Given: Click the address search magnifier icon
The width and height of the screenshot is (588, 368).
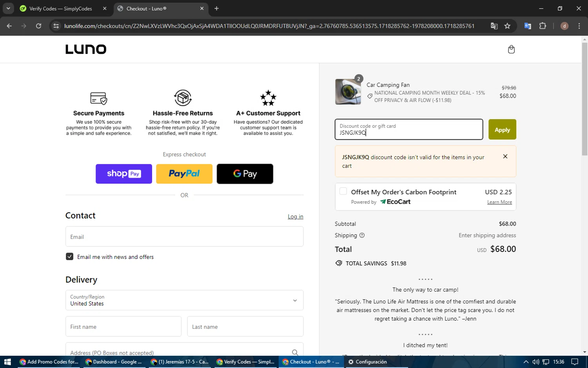Looking at the screenshot, I should coord(295,353).
